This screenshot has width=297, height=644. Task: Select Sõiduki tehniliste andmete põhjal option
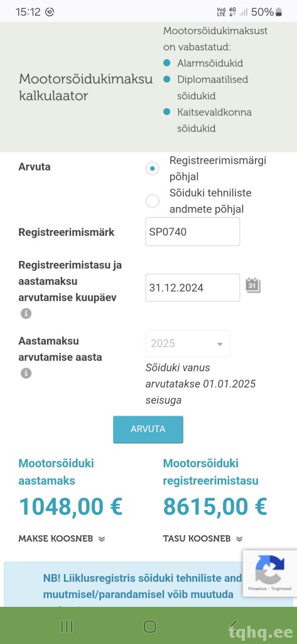coord(153,201)
